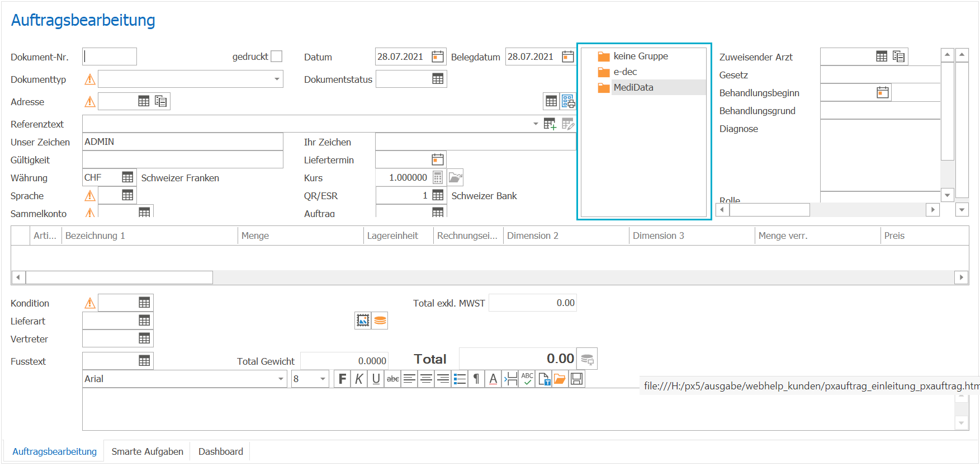Select the e-dec folder
The height and width of the screenshot is (466, 980).
[x=625, y=72]
